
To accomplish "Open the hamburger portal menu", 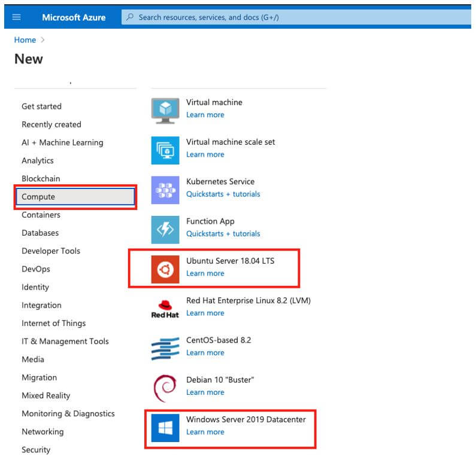I will [x=16, y=17].
